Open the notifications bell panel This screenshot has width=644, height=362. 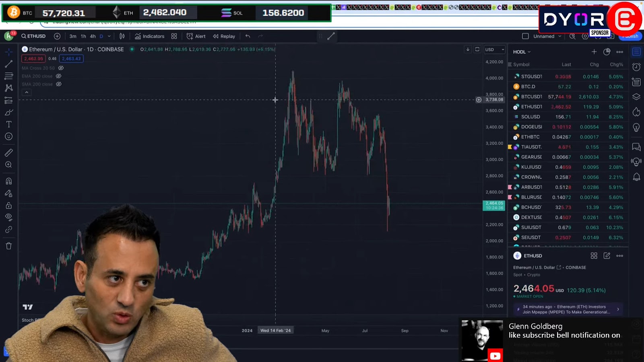(636, 177)
